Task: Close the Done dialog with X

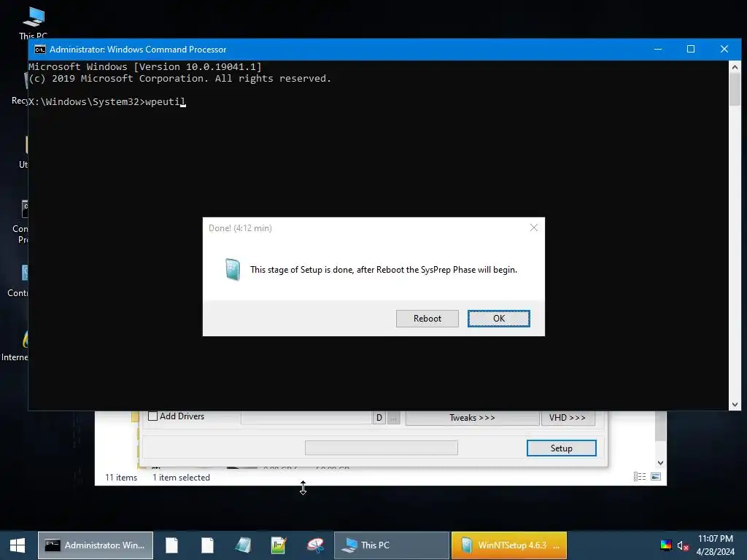Action: pyautogui.click(x=533, y=227)
